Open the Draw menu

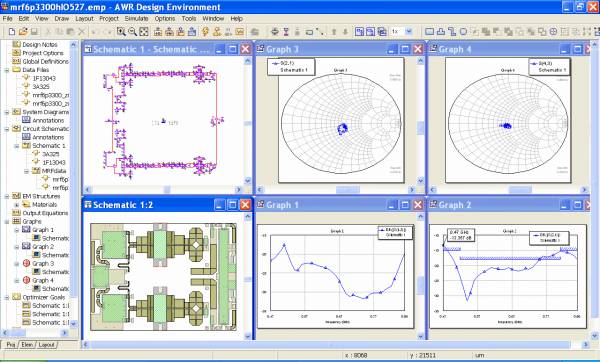(x=62, y=18)
